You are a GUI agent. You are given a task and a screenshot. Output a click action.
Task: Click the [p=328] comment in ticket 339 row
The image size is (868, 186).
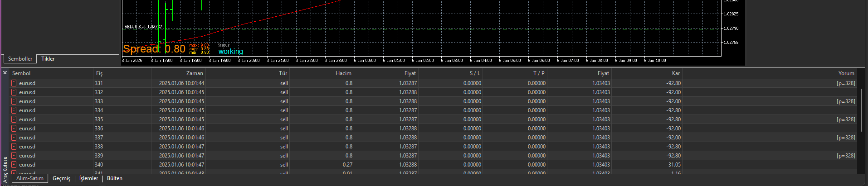[846, 156]
